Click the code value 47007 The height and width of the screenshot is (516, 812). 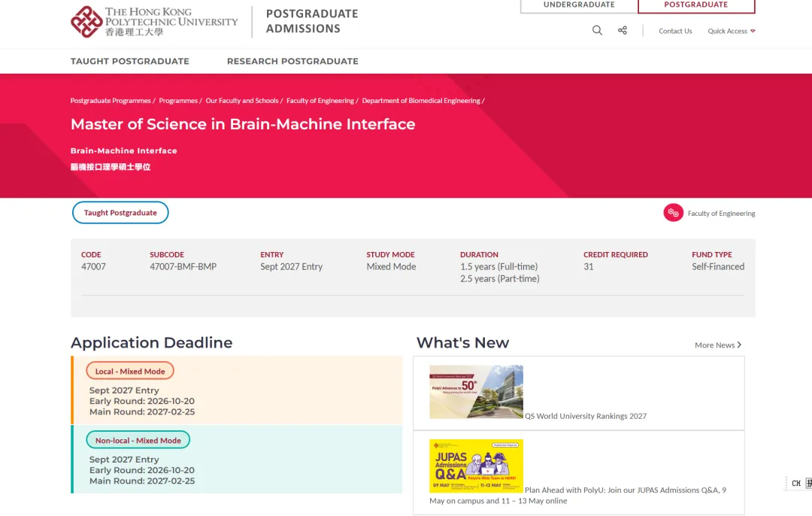pos(93,267)
